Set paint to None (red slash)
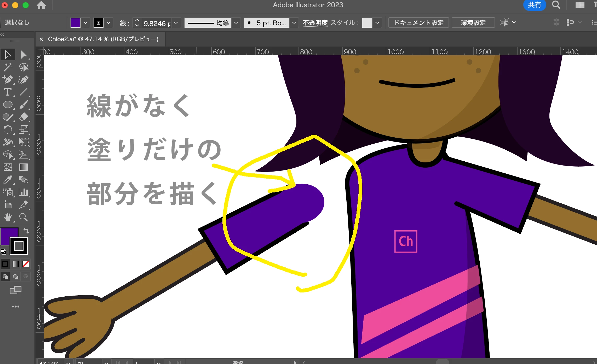597x364 pixels. tap(26, 264)
